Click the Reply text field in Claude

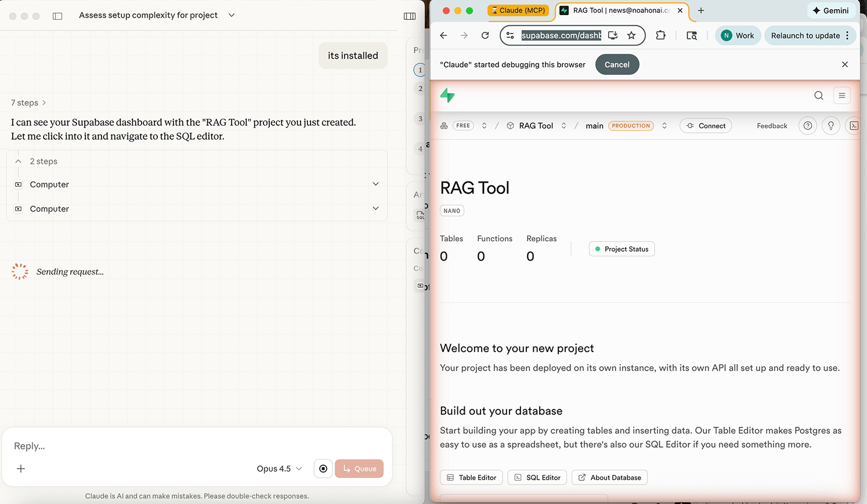pos(196,445)
